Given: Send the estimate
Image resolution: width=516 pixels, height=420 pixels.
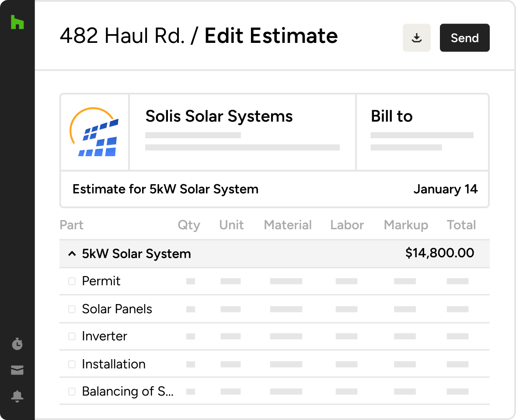Looking at the screenshot, I should pos(464,38).
